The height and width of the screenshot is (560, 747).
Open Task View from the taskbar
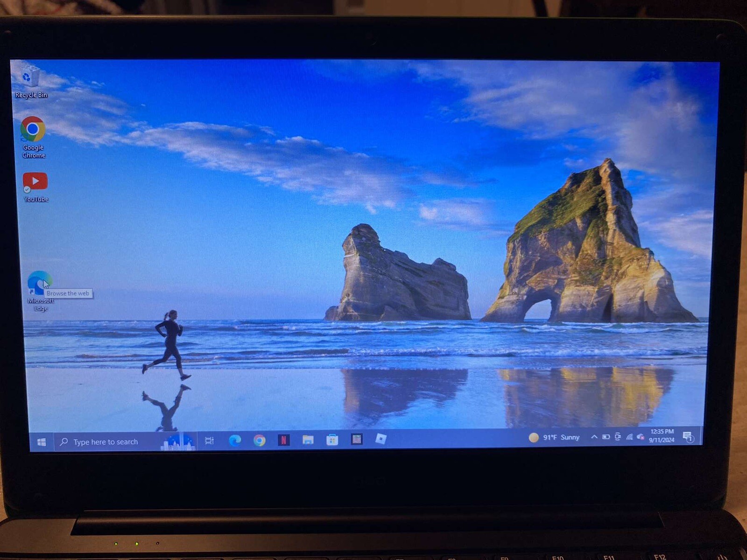[x=210, y=441]
